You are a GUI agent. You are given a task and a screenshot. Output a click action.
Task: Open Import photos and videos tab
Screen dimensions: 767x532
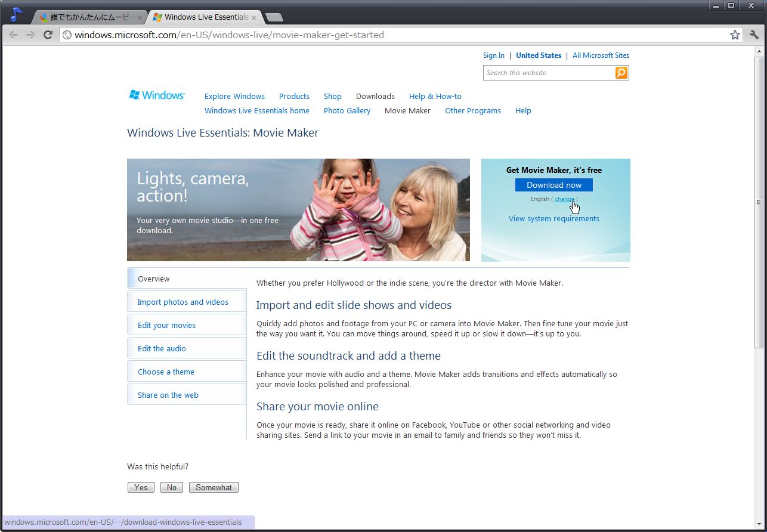[x=187, y=302]
